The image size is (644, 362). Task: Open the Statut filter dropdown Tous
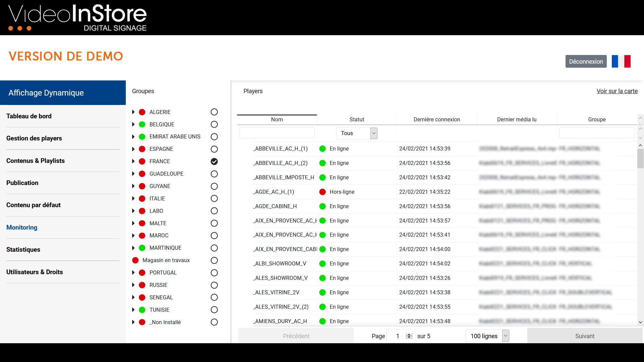tap(357, 133)
